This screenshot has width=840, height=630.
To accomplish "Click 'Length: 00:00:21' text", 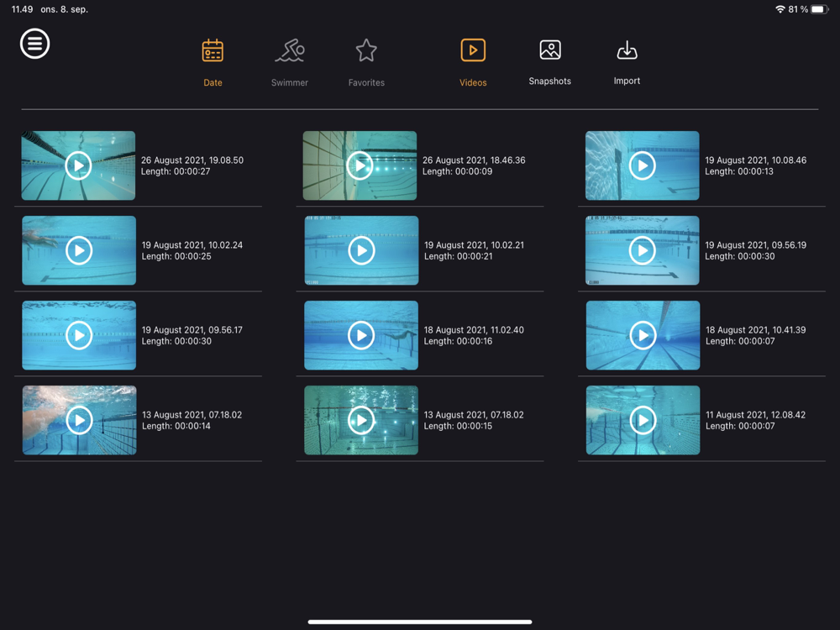I will (x=459, y=256).
